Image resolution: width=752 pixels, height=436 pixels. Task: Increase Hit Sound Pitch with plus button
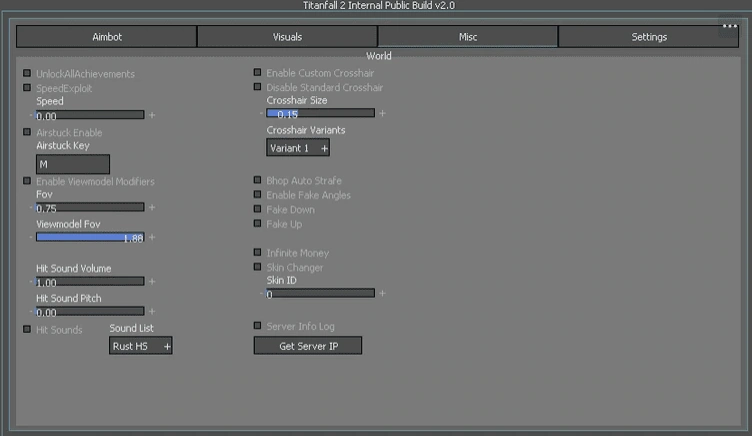click(x=152, y=311)
